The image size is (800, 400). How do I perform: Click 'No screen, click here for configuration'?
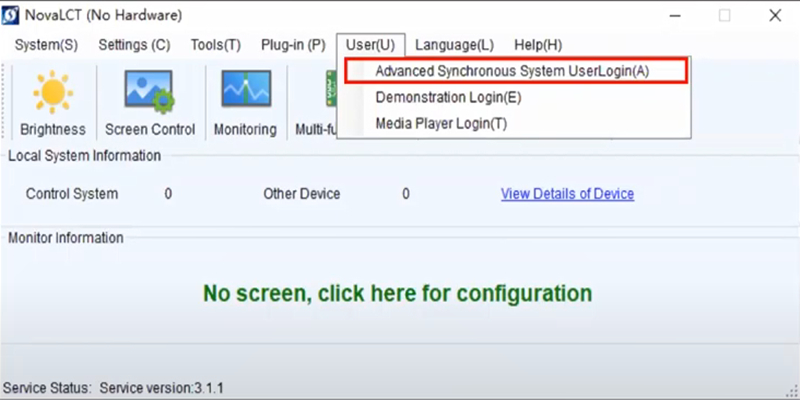[397, 294]
